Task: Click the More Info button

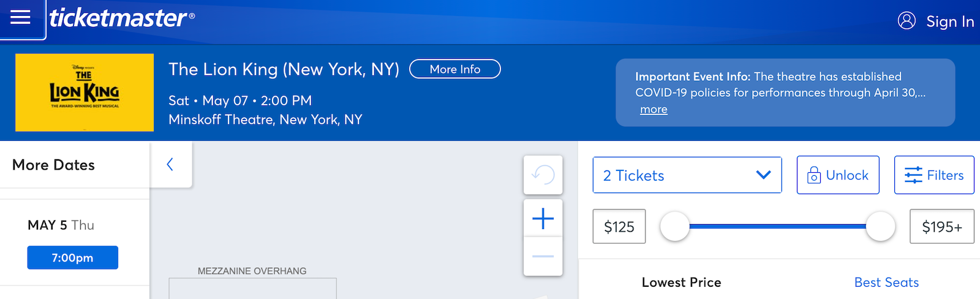Action: tap(455, 69)
